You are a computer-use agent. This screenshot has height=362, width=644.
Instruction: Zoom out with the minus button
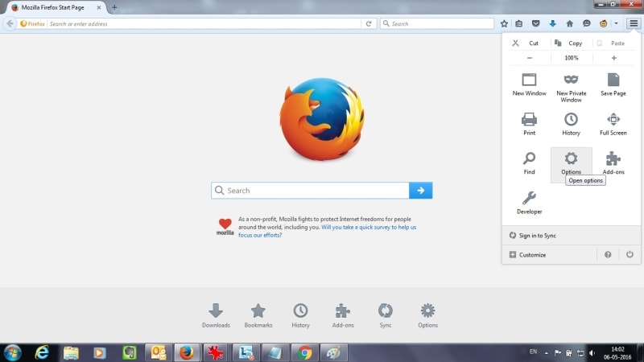pos(530,58)
